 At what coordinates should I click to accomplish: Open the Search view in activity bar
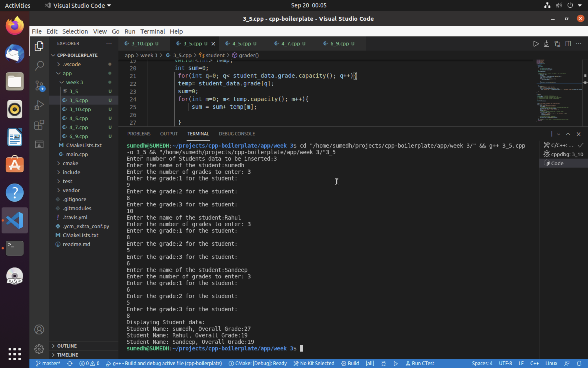(39, 65)
